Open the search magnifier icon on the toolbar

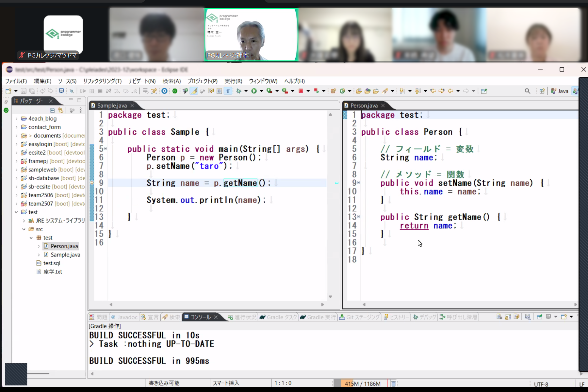pos(528,91)
